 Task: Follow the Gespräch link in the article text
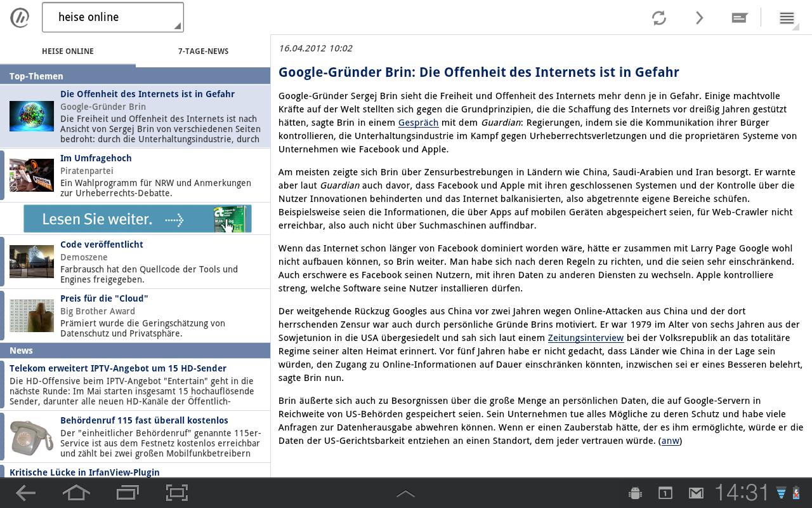tap(419, 123)
